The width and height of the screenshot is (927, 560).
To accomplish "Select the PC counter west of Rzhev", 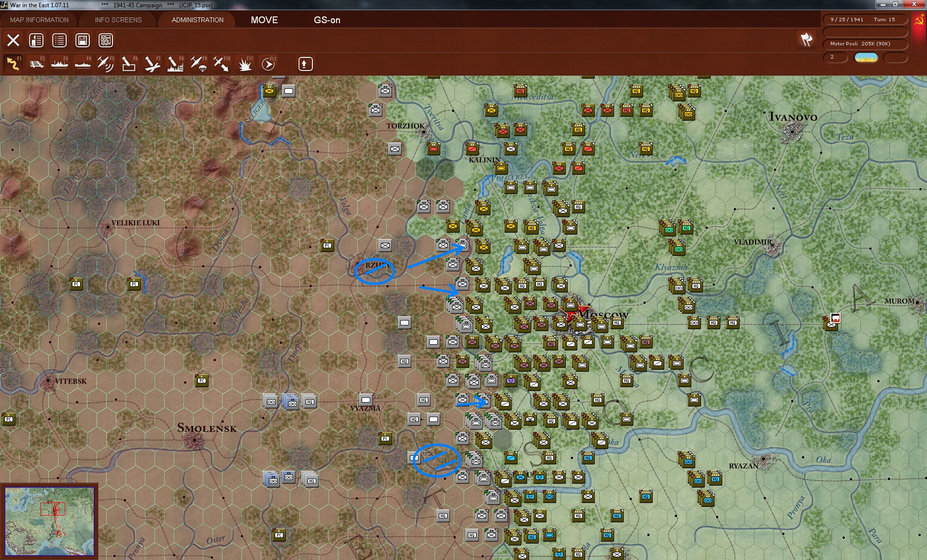I will coord(327,245).
